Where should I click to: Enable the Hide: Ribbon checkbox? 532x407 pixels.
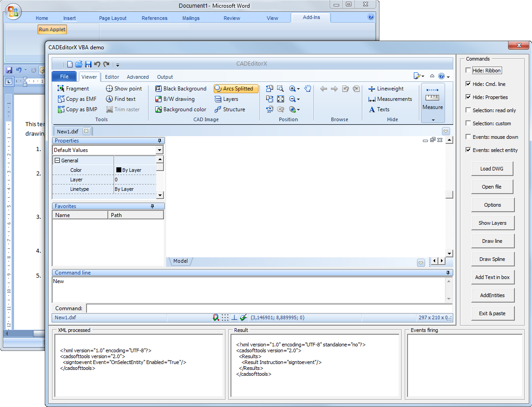click(x=468, y=71)
